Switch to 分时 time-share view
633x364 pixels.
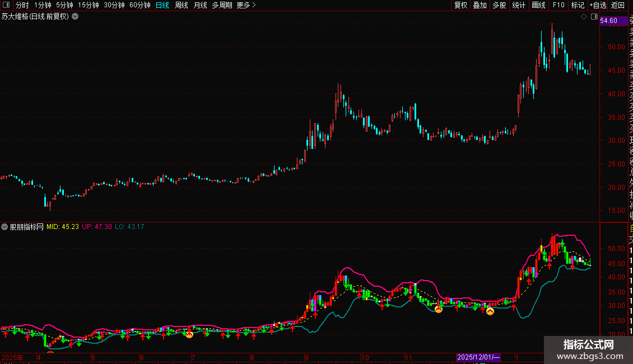[x=22, y=5]
